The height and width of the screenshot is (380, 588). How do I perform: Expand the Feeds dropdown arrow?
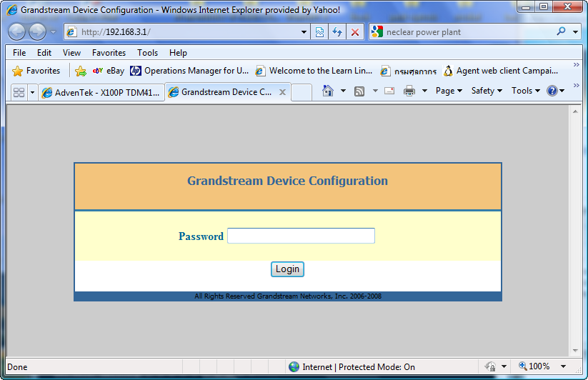(x=375, y=91)
